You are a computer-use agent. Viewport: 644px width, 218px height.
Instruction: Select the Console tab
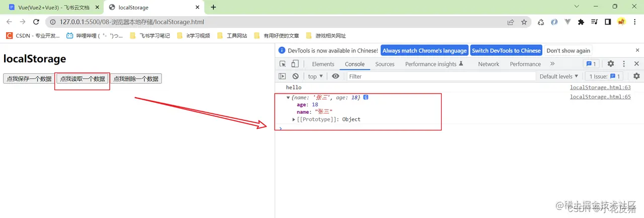pyautogui.click(x=355, y=64)
